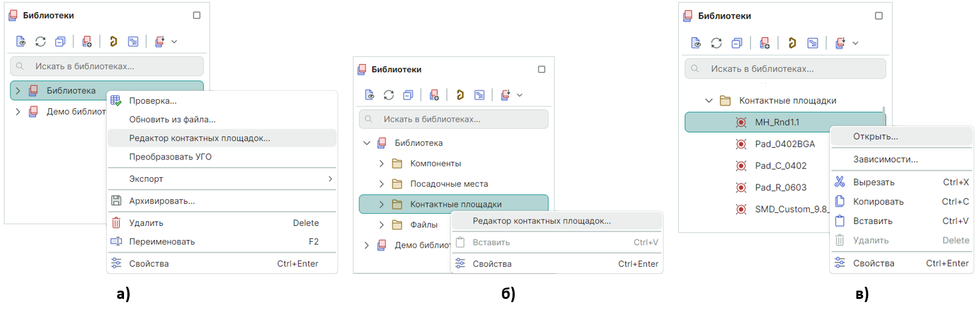Image resolution: width=980 pixels, height=313 pixels.
Task: Click the pad icon next to Pad_C_0402
Action: 742,166
